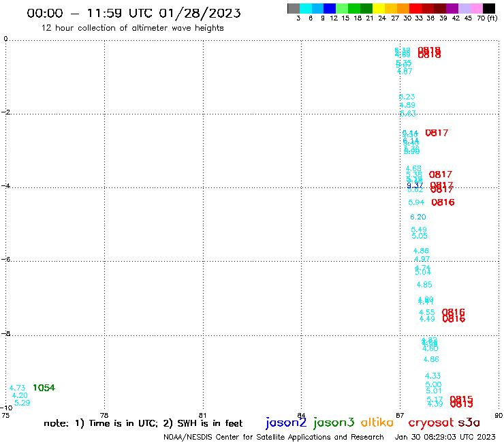Click the red 0817 time beside 6.44

click(437, 133)
